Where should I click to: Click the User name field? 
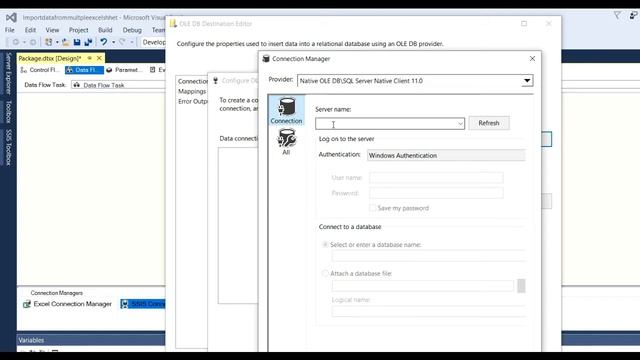pos(436,178)
